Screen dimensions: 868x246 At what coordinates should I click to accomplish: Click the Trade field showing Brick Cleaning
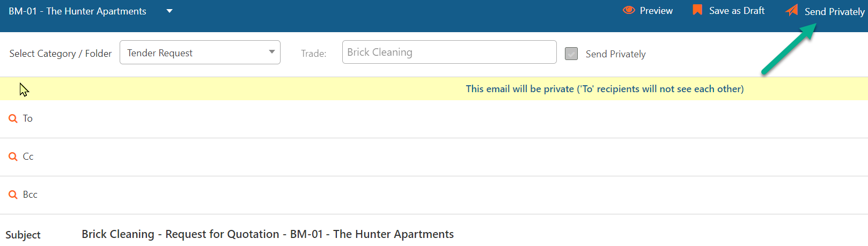coord(449,52)
